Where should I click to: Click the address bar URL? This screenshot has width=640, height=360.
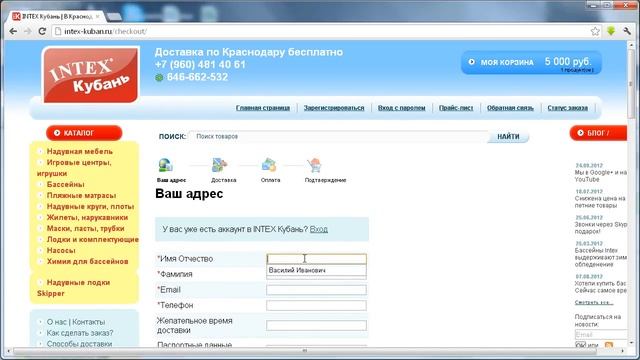point(105,31)
